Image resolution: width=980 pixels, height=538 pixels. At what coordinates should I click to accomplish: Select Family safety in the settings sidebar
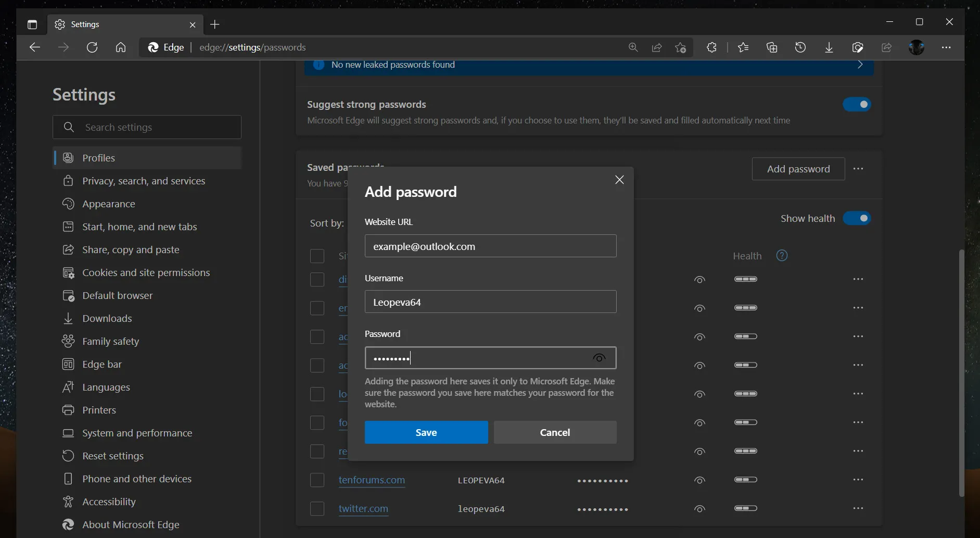110,341
